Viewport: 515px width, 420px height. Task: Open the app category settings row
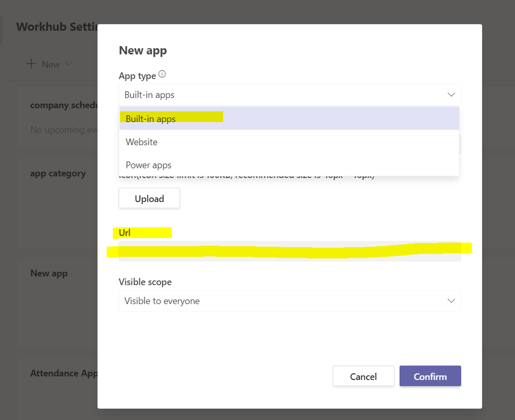pos(58,173)
